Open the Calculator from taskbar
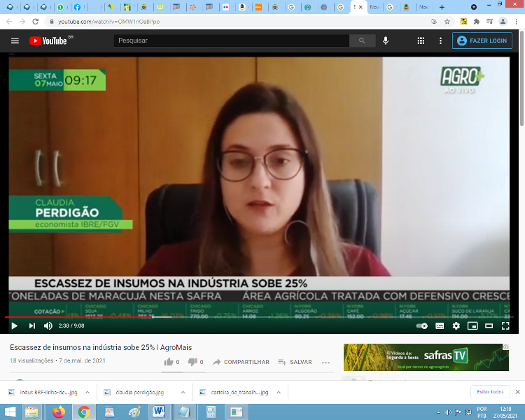 tap(211, 412)
